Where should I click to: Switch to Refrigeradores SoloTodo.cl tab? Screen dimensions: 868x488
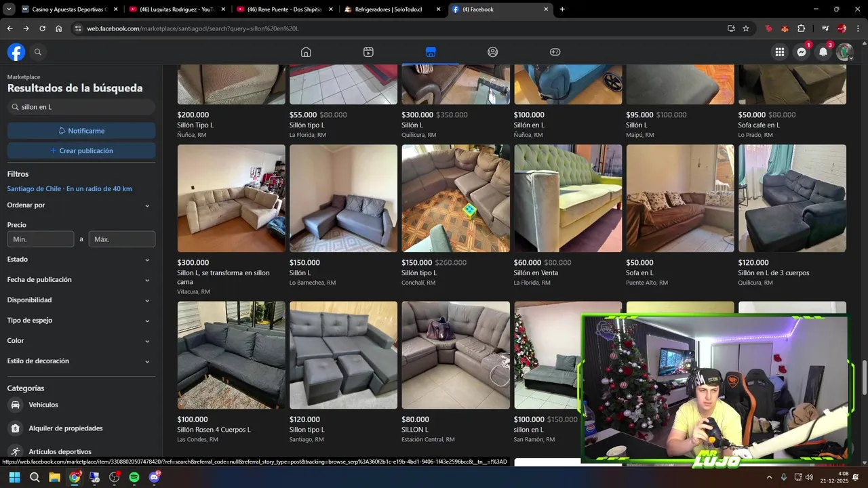click(393, 9)
